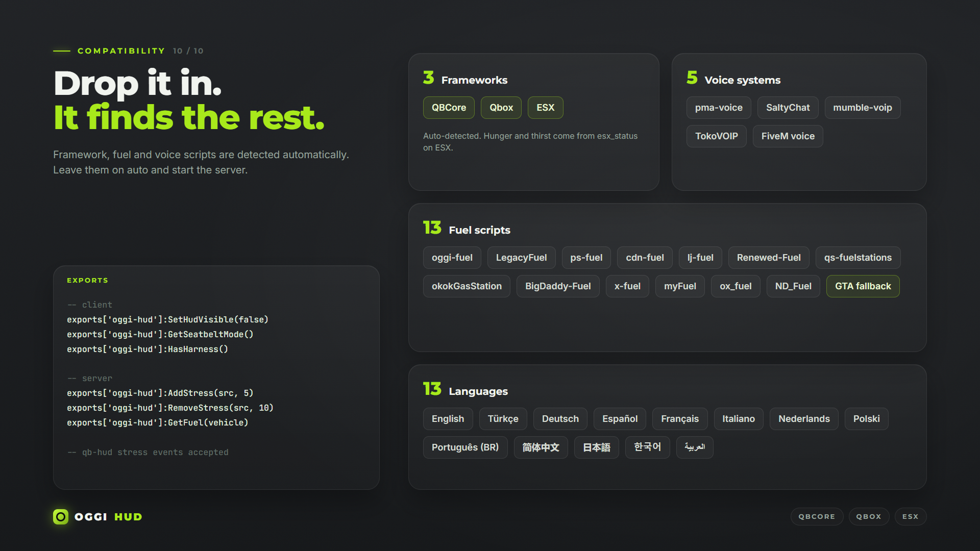Choose okokGasStation fuel script

(x=467, y=286)
